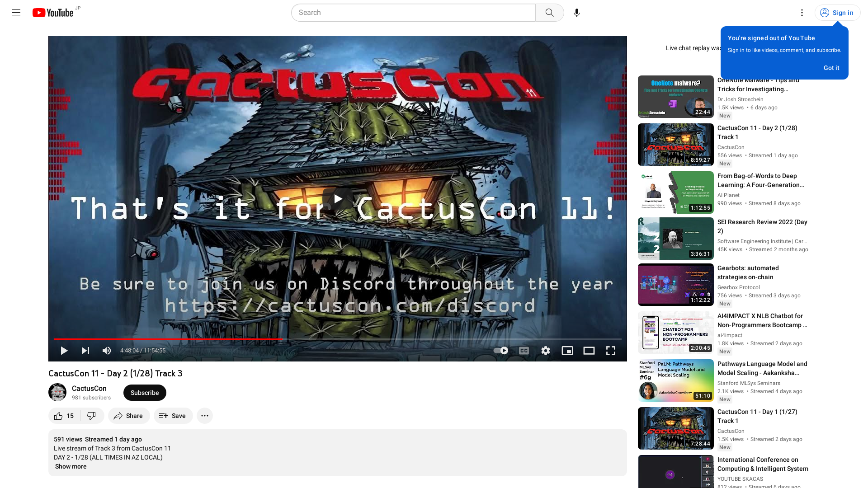868x488 pixels.
Task: Open more actions below the video
Action: (204, 416)
